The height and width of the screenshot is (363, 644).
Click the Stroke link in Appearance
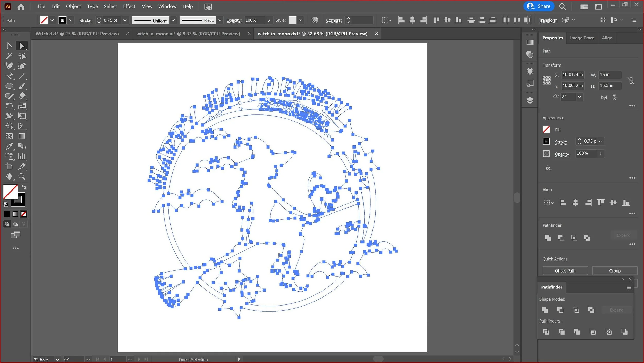click(x=561, y=142)
